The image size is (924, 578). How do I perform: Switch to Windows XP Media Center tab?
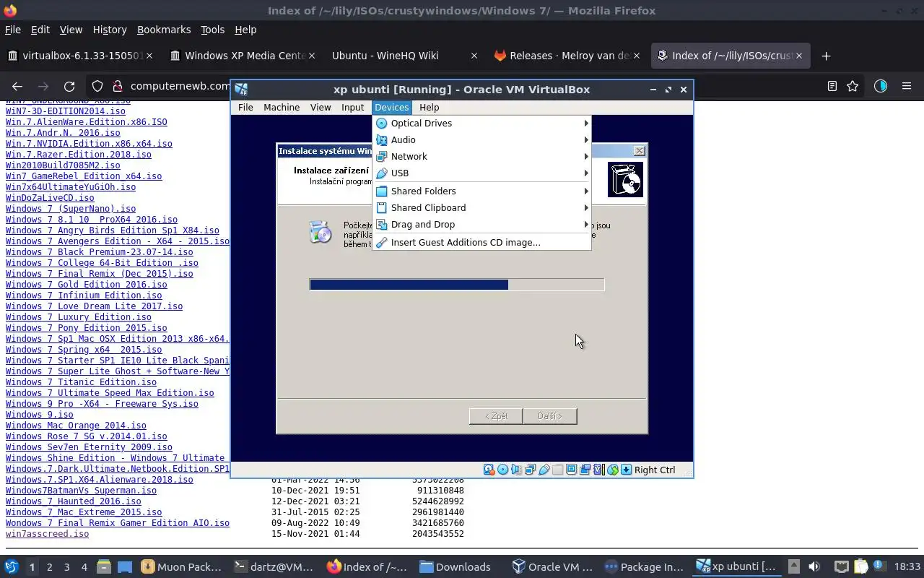click(x=243, y=56)
